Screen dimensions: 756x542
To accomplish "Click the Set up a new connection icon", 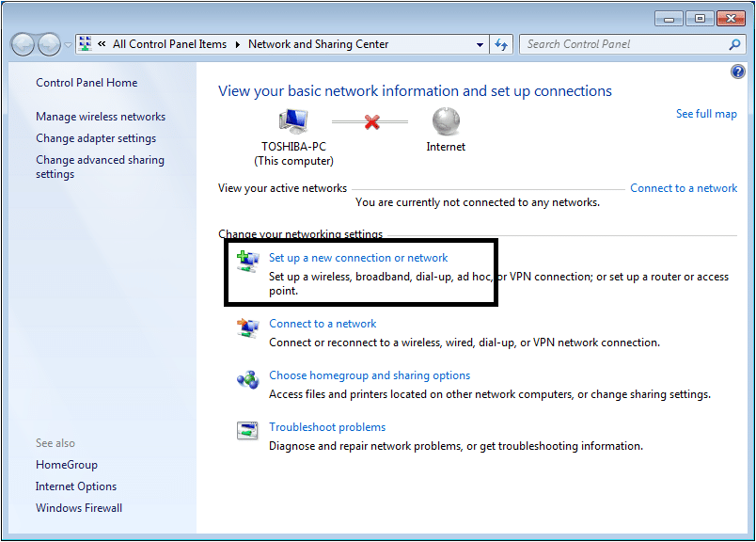I will coord(248,262).
